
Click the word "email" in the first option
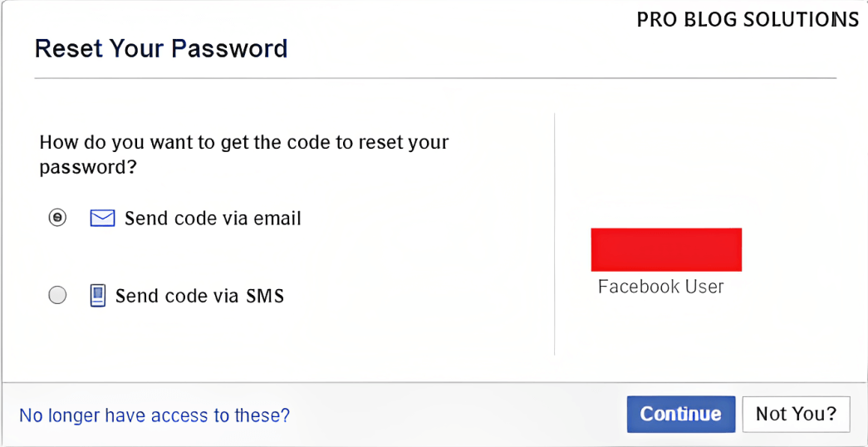point(277,219)
